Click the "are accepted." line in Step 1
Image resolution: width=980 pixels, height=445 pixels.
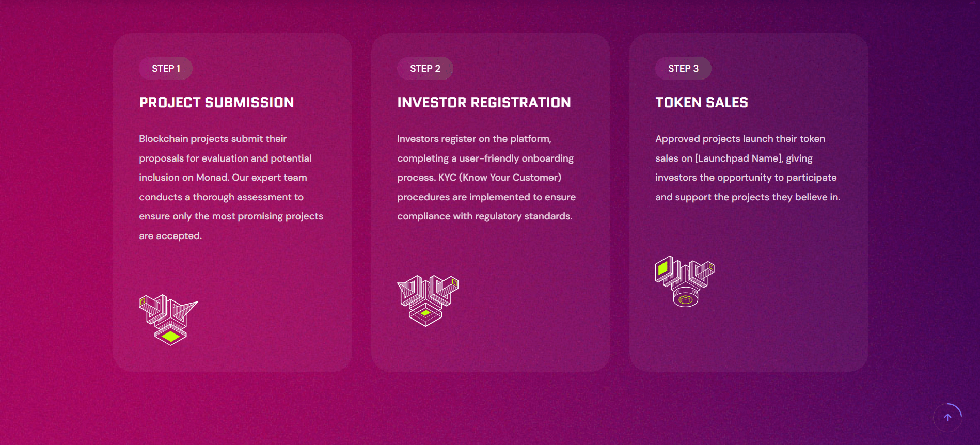(170, 236)
